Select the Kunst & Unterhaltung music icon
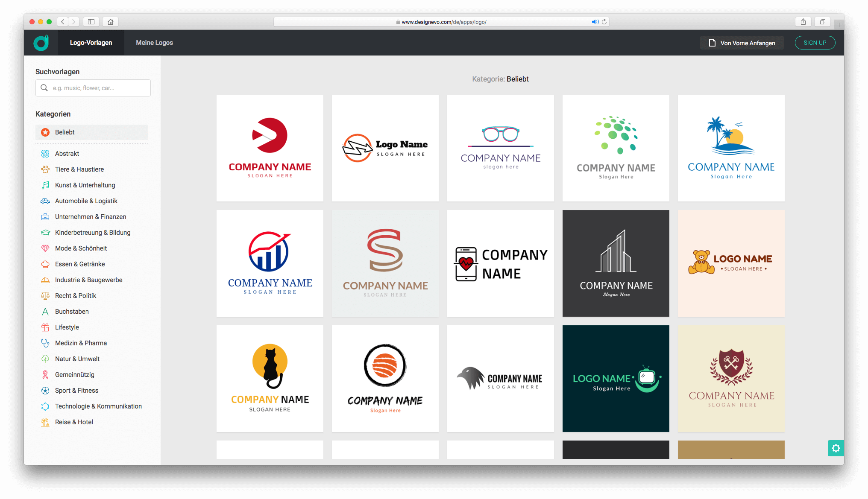The width and height of the screenshot is (868, 499). click(x=45, y=185)
